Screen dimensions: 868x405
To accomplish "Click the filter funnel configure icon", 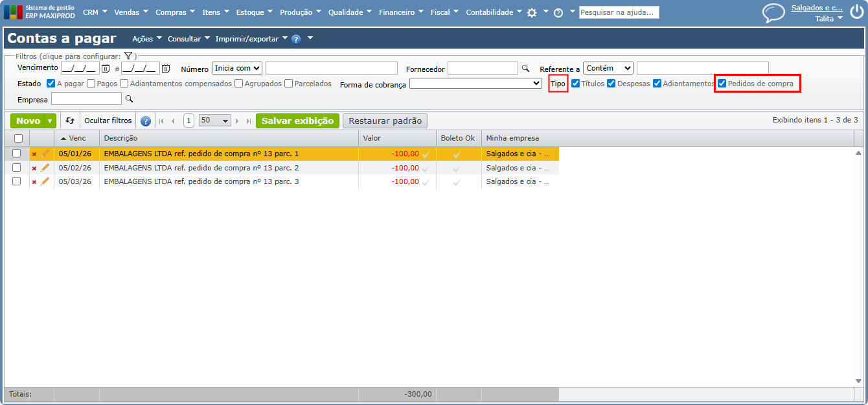I will click(x=128, y=56).
